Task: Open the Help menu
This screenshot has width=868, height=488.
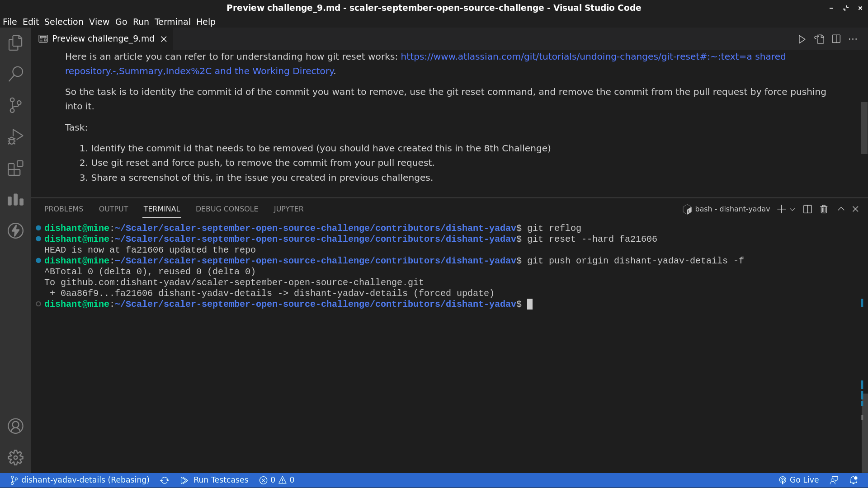Action: tap(206, 22)
